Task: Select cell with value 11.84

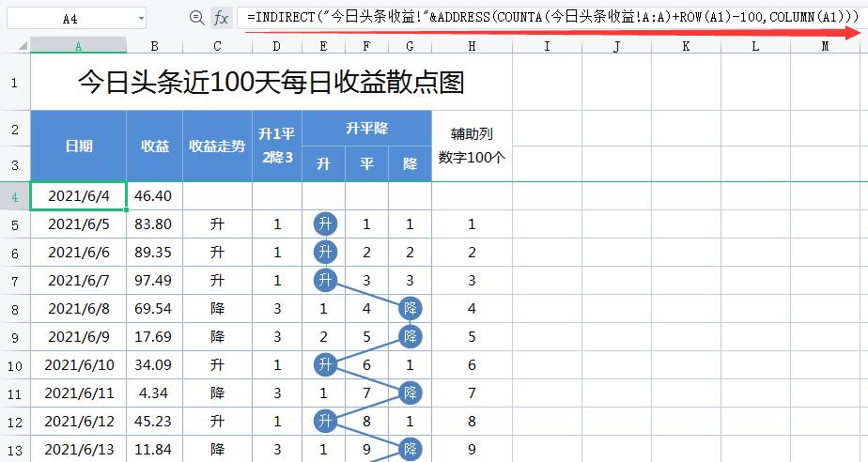Action: tap(154, 449)
